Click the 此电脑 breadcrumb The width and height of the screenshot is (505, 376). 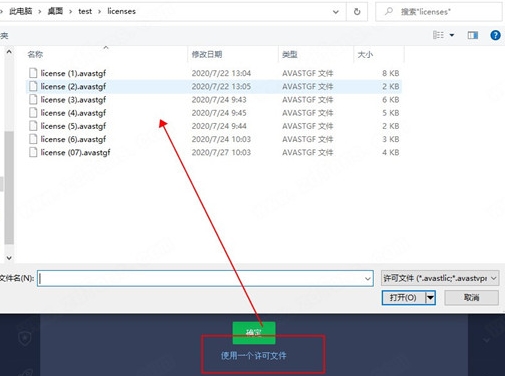21,11
